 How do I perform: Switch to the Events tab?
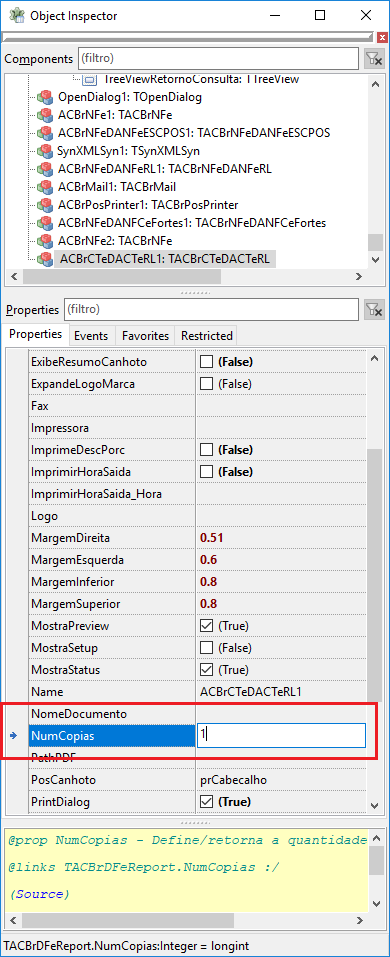(x=91, y=336)
